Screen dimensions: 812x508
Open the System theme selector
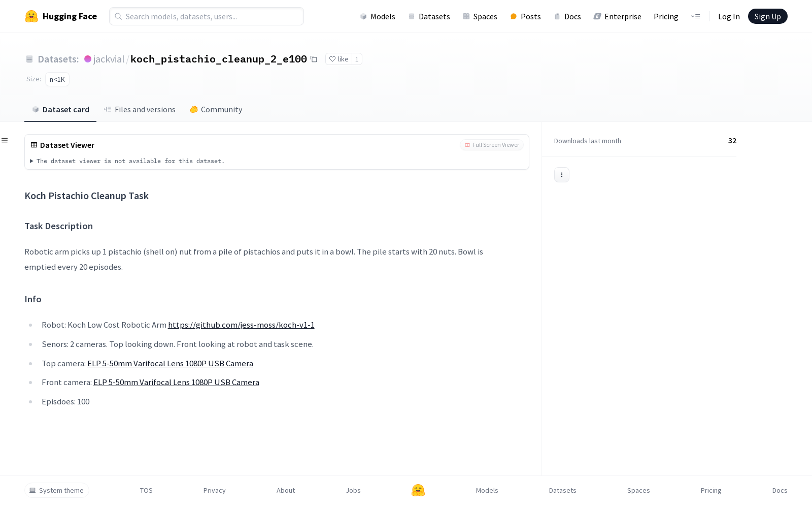click(x=57, y=490)
